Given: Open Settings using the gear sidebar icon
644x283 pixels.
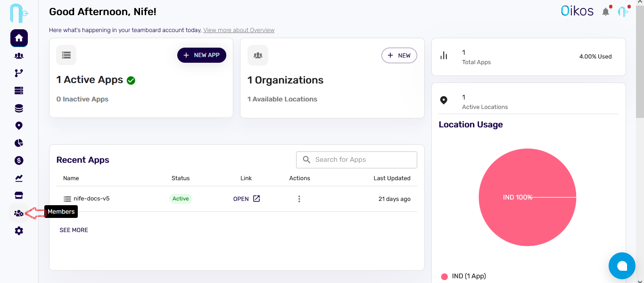Looking at the screenshot, I should tap(19, 231).
